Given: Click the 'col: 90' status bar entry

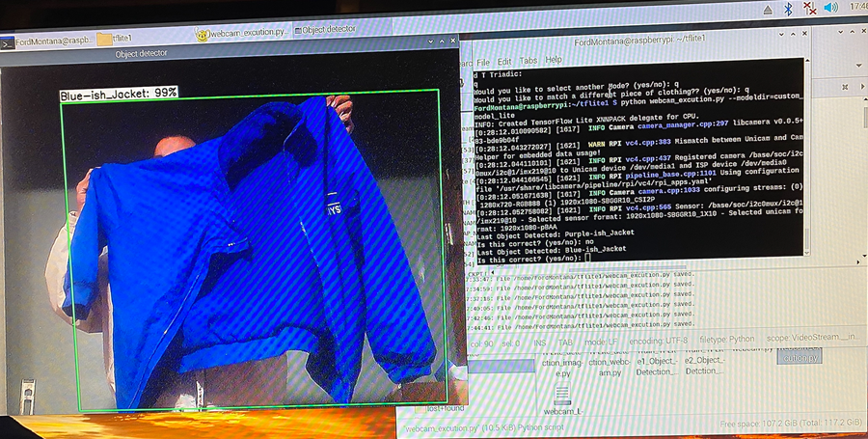Looking at the screenshot, I should tap(482, 343).
